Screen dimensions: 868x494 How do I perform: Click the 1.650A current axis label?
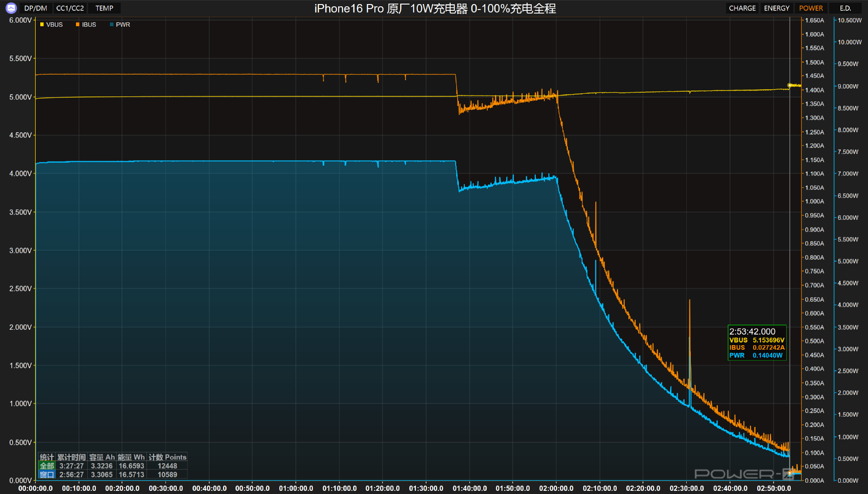tap(815, 20)
